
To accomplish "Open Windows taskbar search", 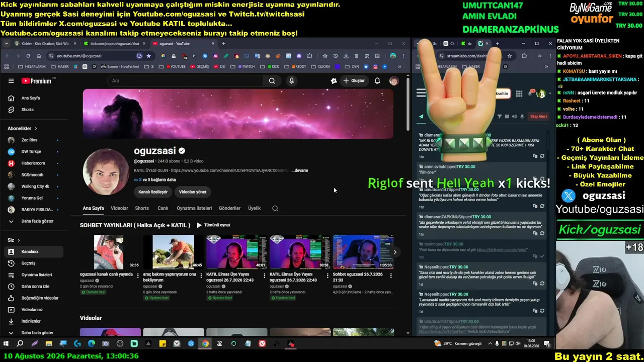I will point(20,344).
